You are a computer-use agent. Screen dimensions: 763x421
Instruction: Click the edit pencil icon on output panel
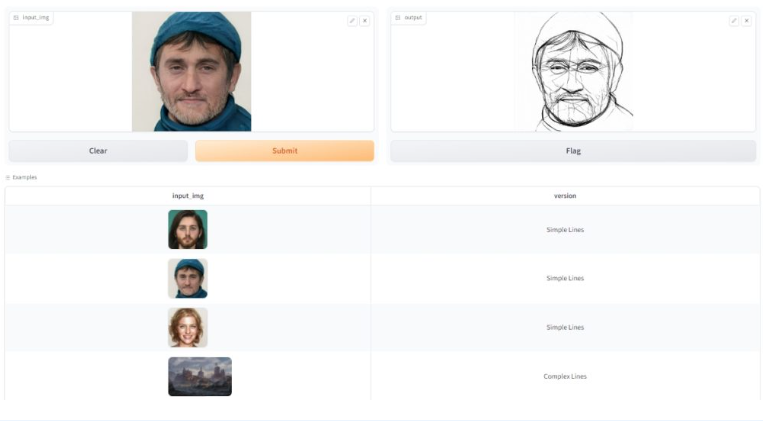733,20
